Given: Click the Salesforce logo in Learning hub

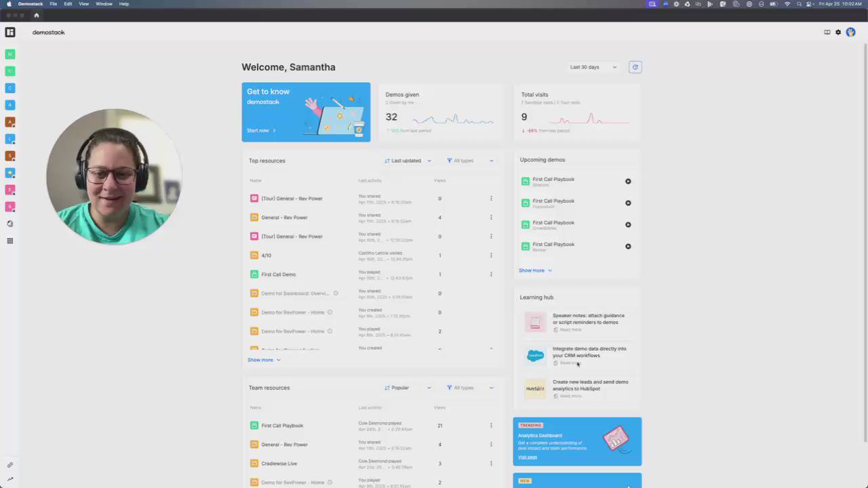Looking at the screenshot, I should 535,355.
